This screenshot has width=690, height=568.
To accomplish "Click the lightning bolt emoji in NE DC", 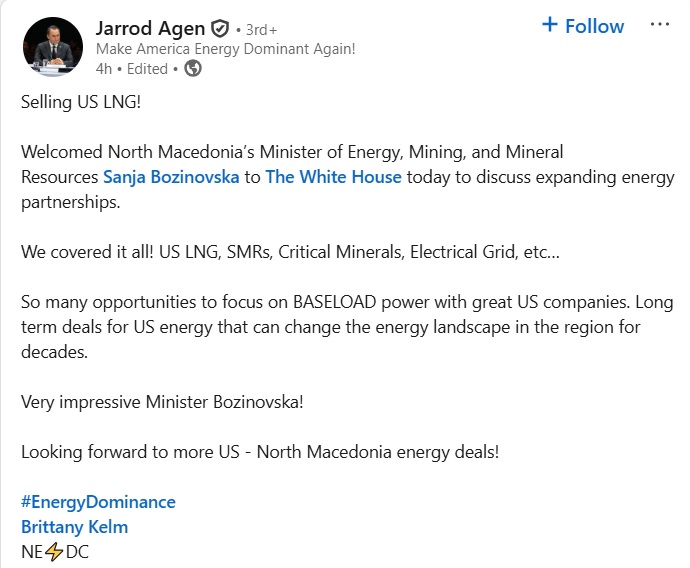I will (x=54, y=551).
